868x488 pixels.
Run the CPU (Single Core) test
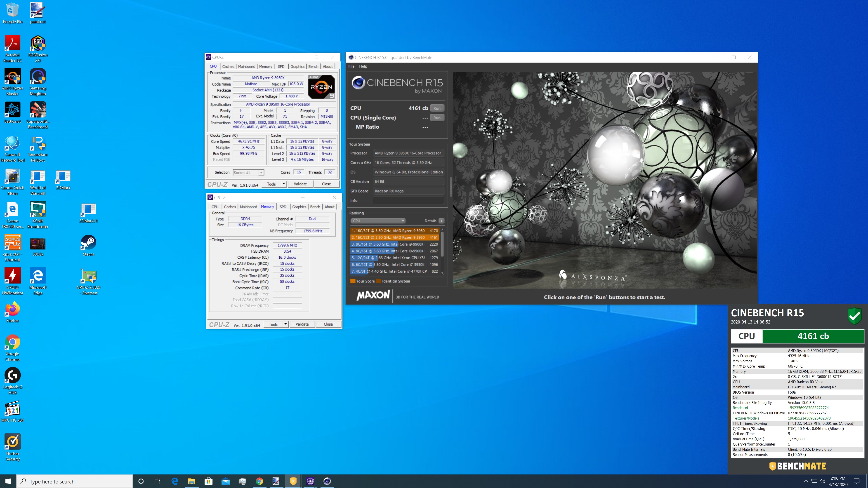click(x=437, y=117)
